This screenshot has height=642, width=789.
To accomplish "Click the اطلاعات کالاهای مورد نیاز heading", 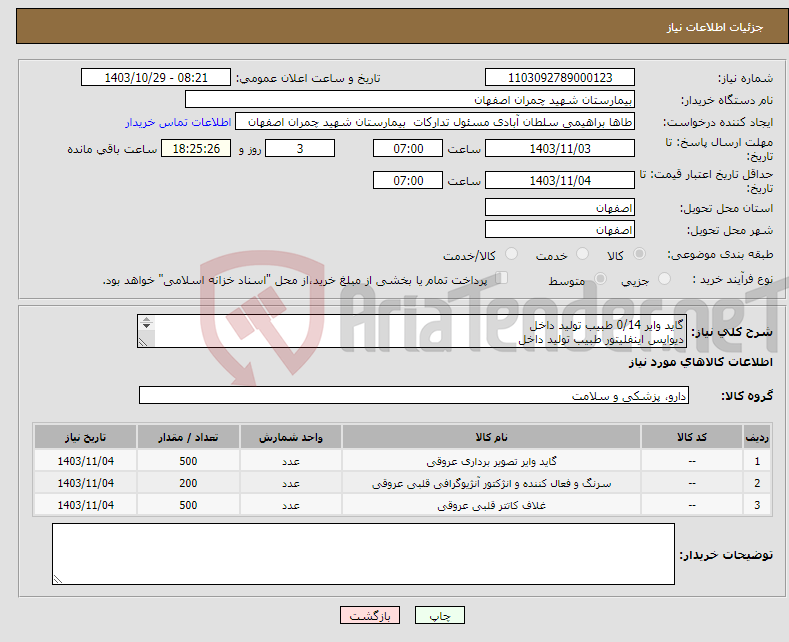I will tap(700, 362).
